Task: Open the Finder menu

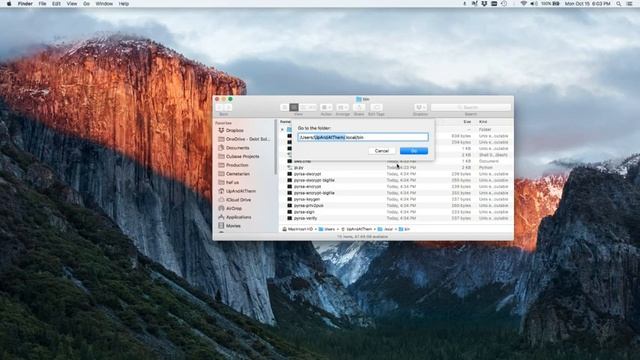Action: (x=25, y=4)
